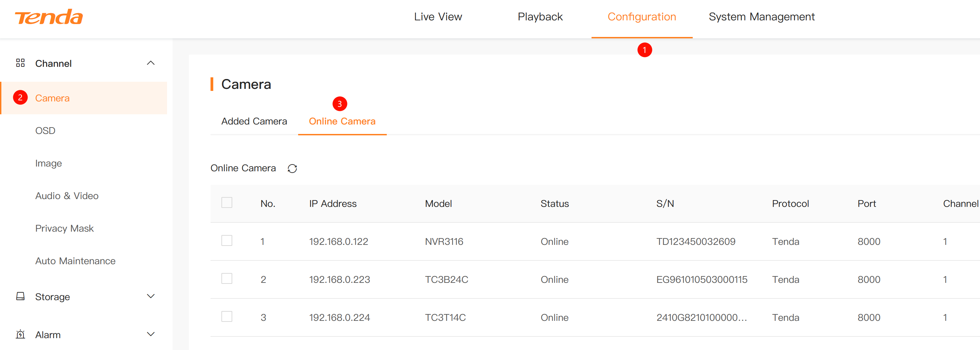Open the OSD settings in sidebar

coord(45,131)
